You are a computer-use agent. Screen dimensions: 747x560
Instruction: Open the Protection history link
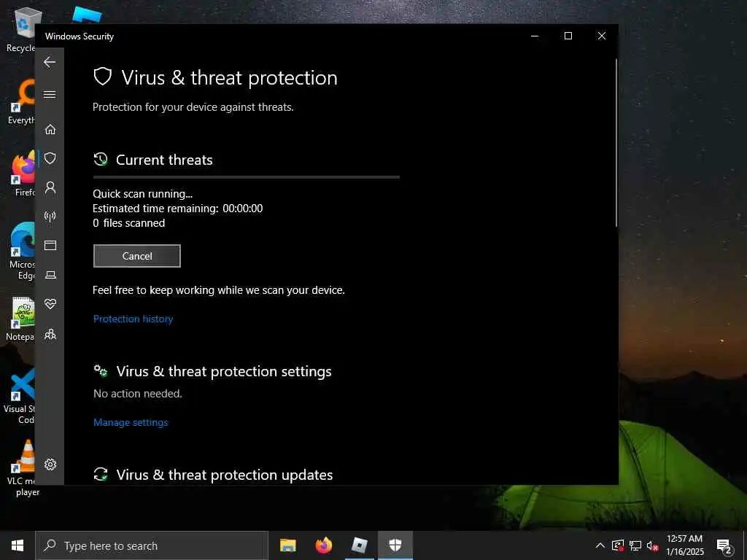click(133, 319)
